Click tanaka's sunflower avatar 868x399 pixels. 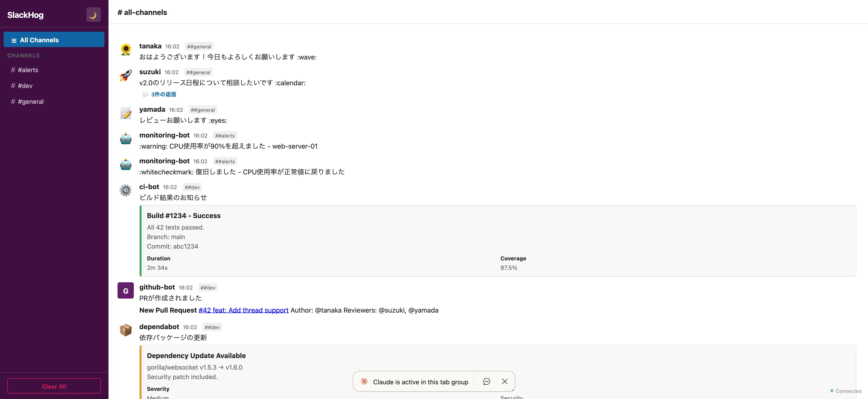pos(126,50)
